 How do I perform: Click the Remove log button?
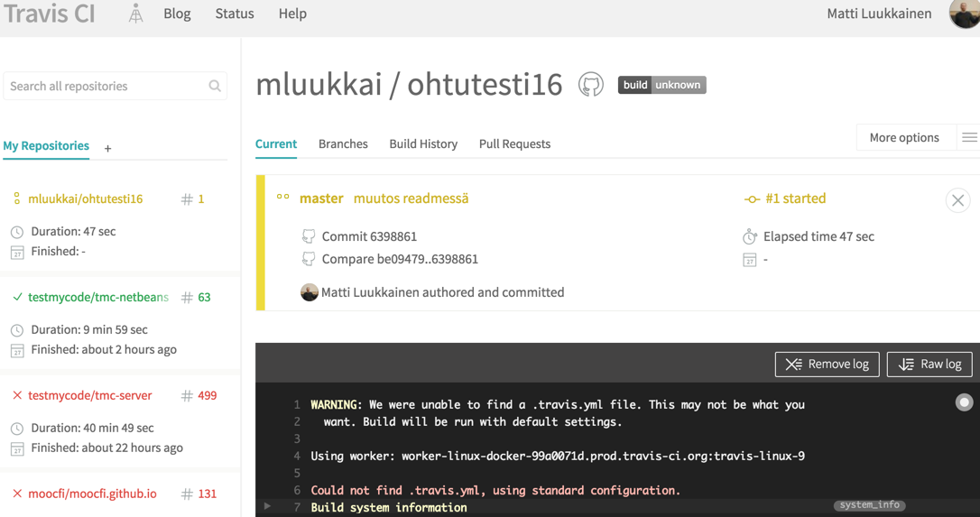point(827,364)
